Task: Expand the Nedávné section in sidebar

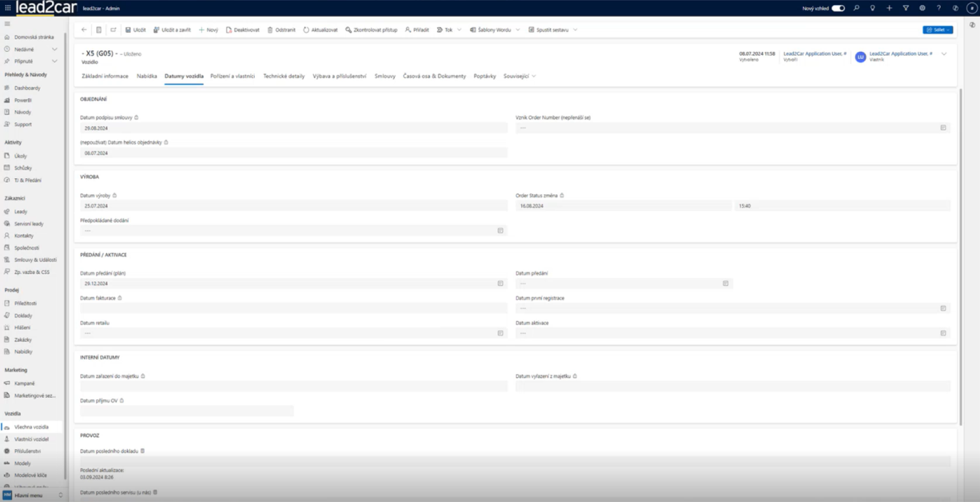Action: point(54,50)
